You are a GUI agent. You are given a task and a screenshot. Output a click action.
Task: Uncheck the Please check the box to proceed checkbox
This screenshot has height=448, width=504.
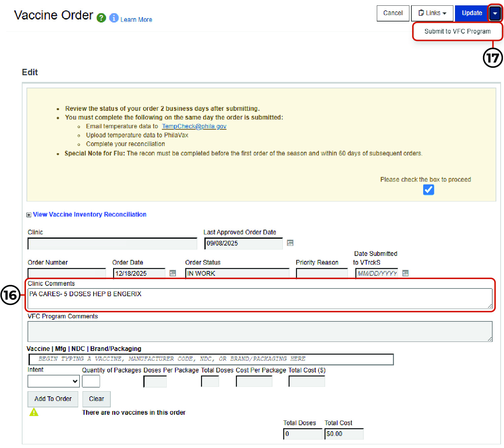(x=429, y=190)
